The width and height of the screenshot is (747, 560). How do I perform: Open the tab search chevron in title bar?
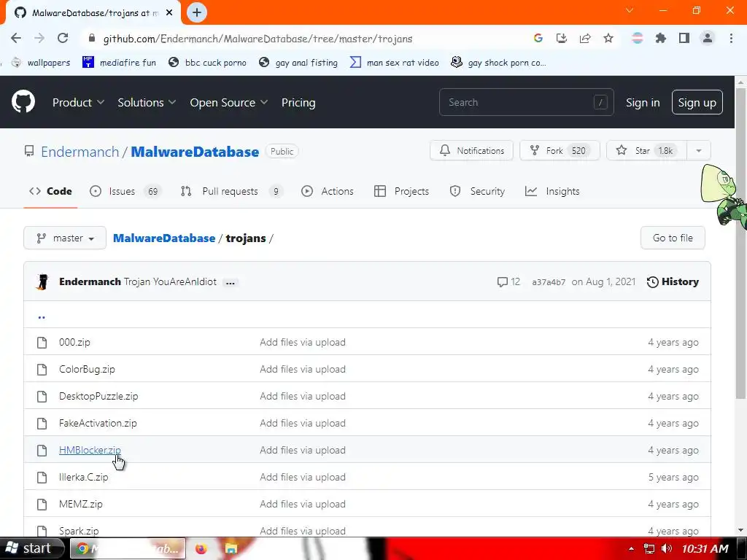click(x=630, y=10)
